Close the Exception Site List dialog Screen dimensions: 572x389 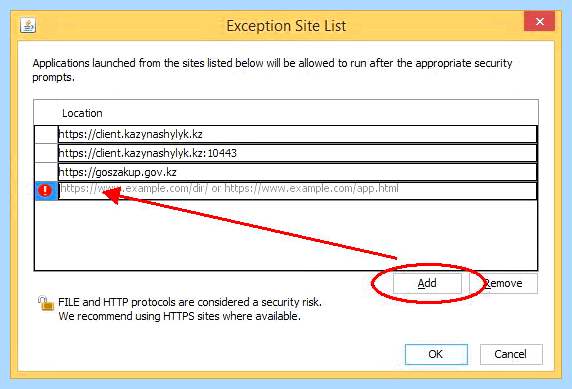pos(540,22)
